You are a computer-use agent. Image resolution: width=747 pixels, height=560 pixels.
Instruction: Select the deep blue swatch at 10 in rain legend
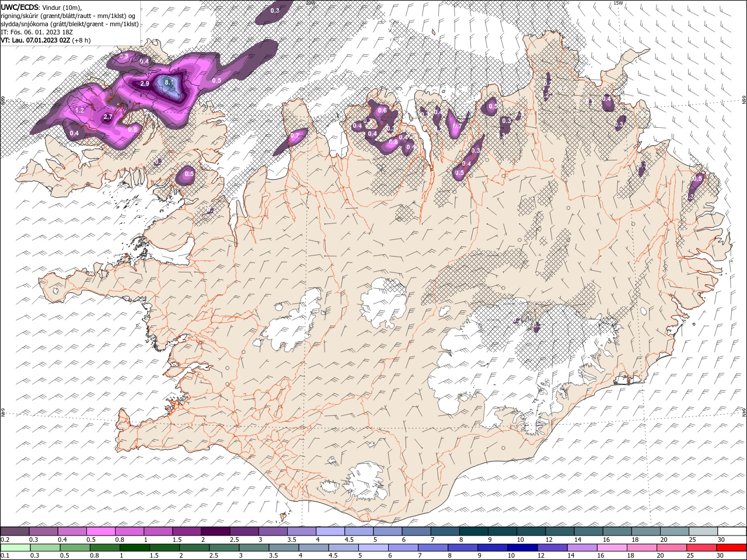click(522, 548)
